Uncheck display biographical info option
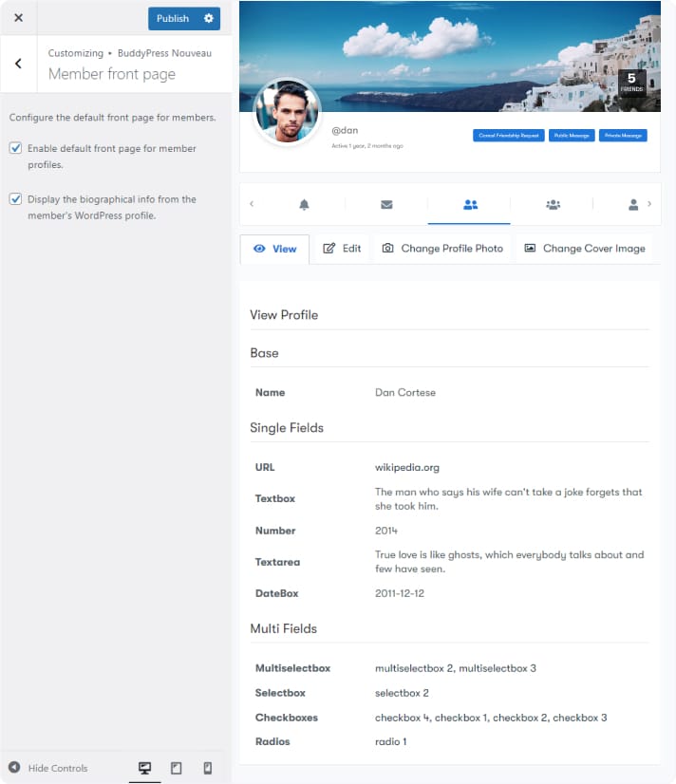The height and width of the screenshot is (784, 676). point(15,199)
